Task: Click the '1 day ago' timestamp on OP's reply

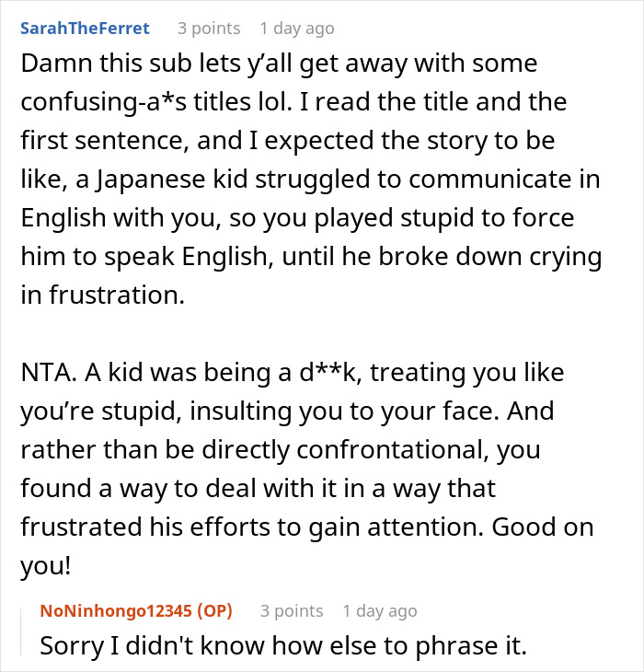Action: (x=379, y=610)
